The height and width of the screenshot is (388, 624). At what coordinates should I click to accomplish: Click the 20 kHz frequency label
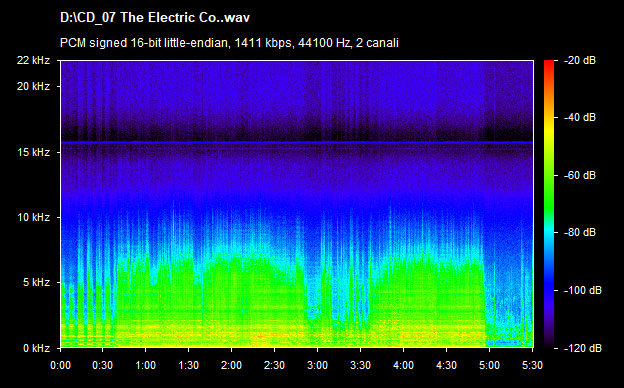point(33,86)
